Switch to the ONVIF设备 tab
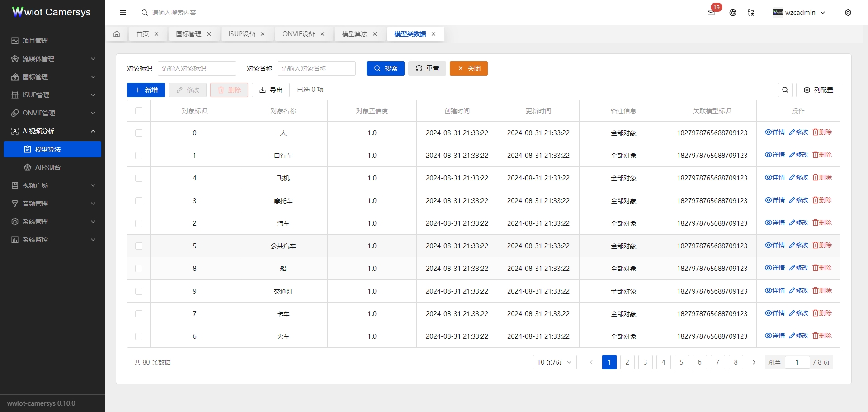 pos(298,33)
